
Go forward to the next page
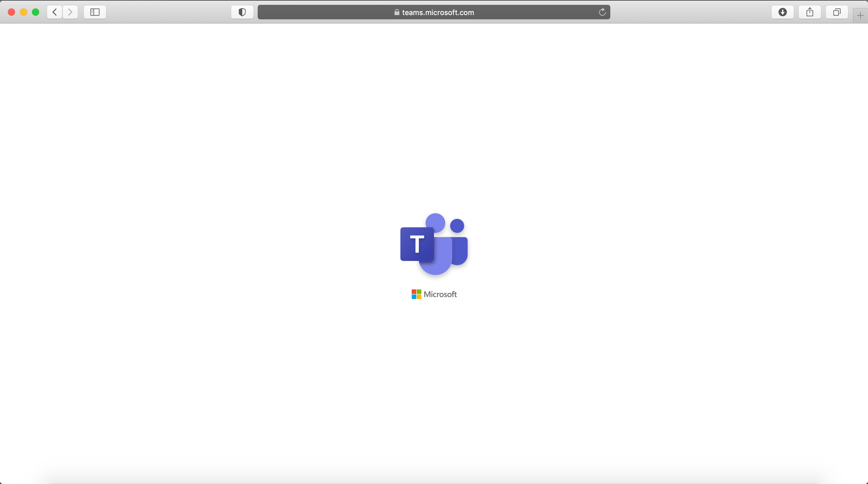click(x=70, y=12)
